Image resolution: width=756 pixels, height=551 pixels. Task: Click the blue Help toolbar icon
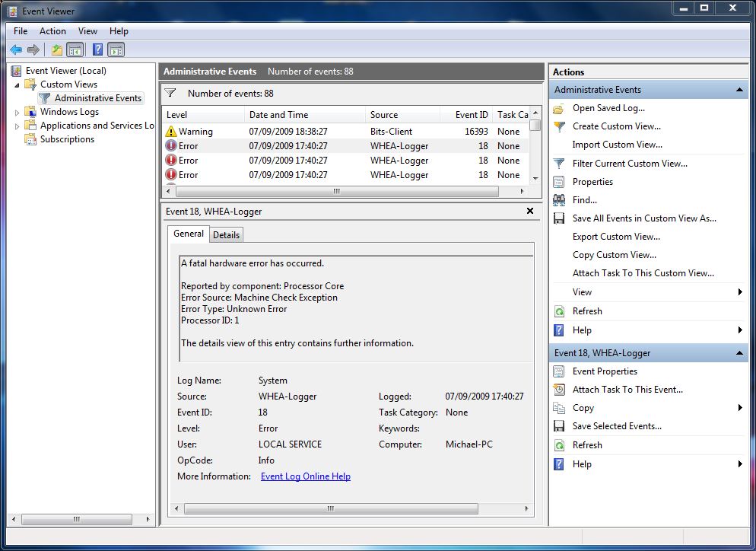click(x=97, y=50)
